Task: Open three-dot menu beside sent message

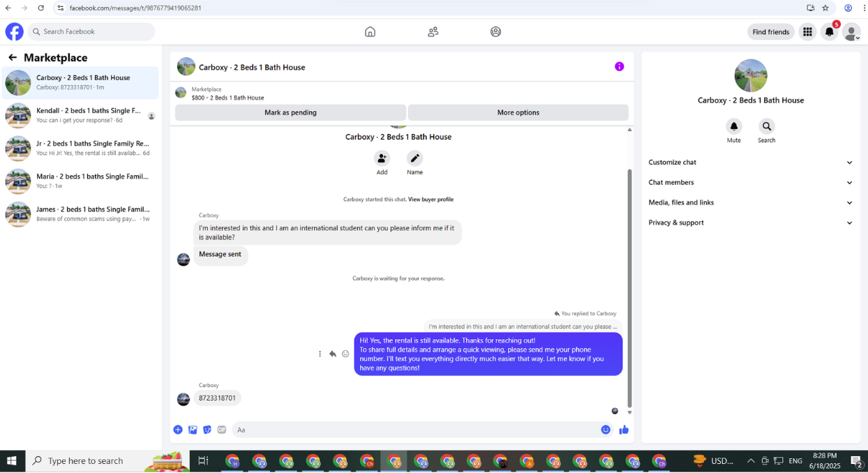Action: 320,354
